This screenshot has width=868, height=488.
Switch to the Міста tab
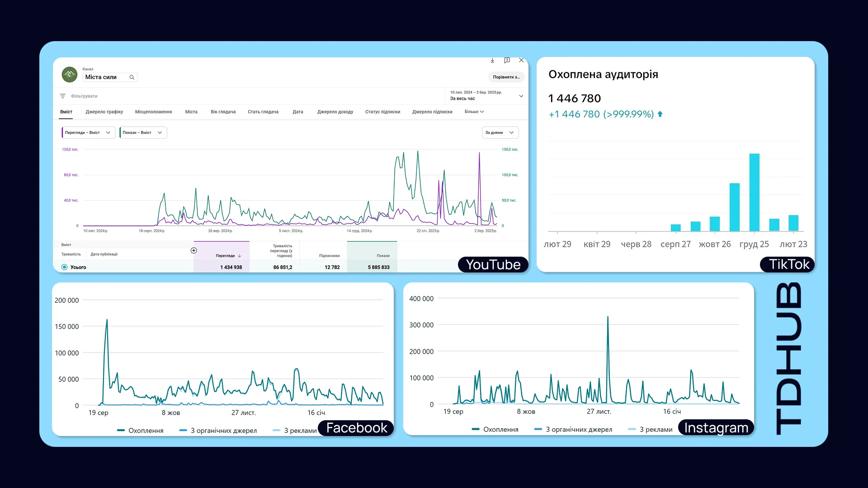pyautogui.click(x=191, y=112)
